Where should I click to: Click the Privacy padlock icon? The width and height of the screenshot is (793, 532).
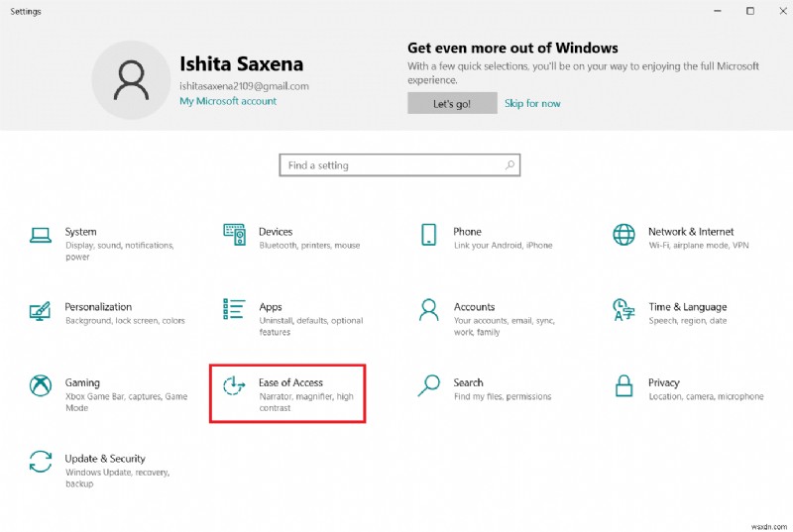pos(623,385)
